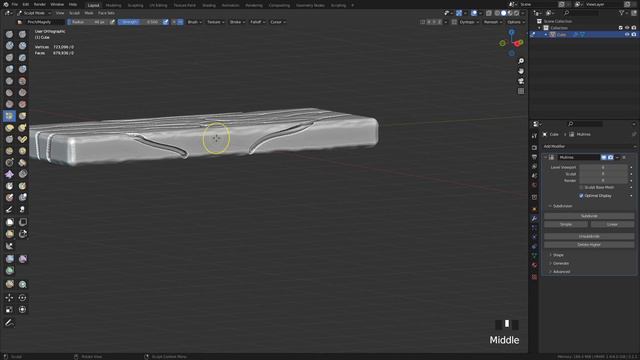Open the Render properties tab
This screenshot has height=360, width=640.
[534, 147]
